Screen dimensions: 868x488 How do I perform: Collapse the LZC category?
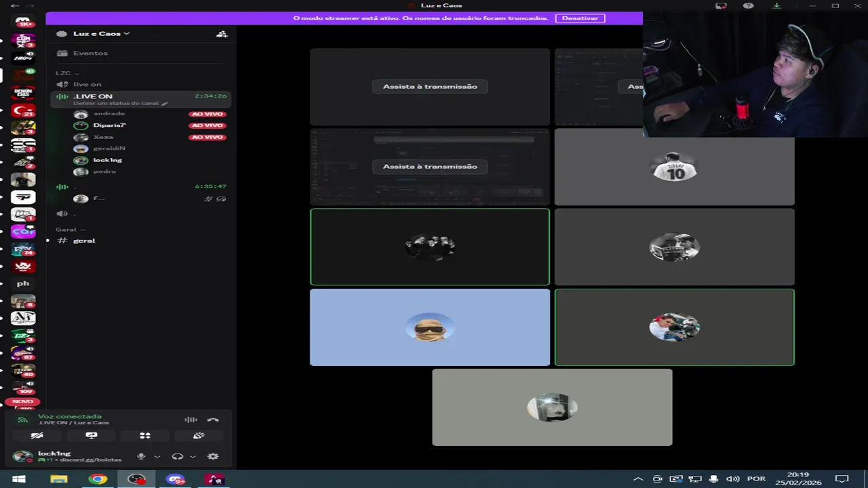point(67,73)
